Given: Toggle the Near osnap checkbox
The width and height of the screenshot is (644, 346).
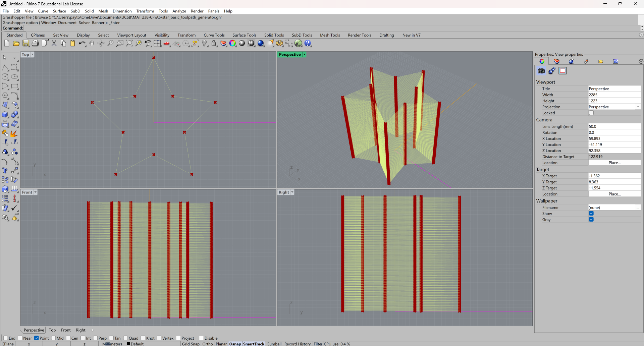Looking at the screenshot, I should 20,338.
